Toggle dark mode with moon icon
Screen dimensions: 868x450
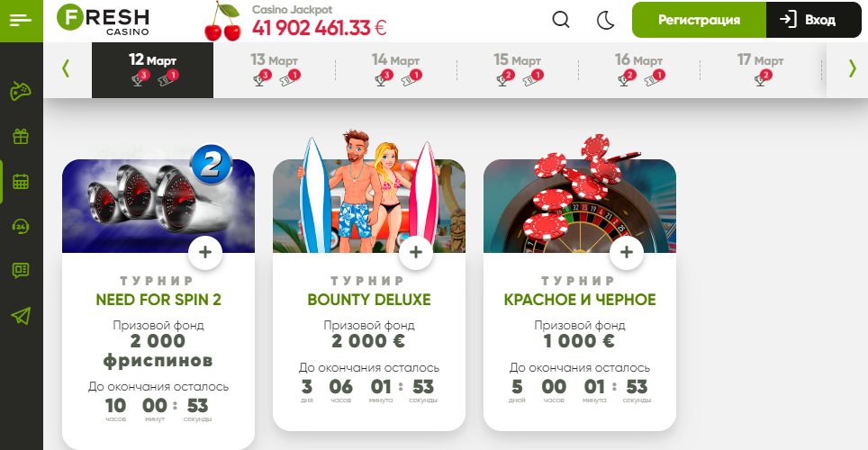click(x=606, y=21)
